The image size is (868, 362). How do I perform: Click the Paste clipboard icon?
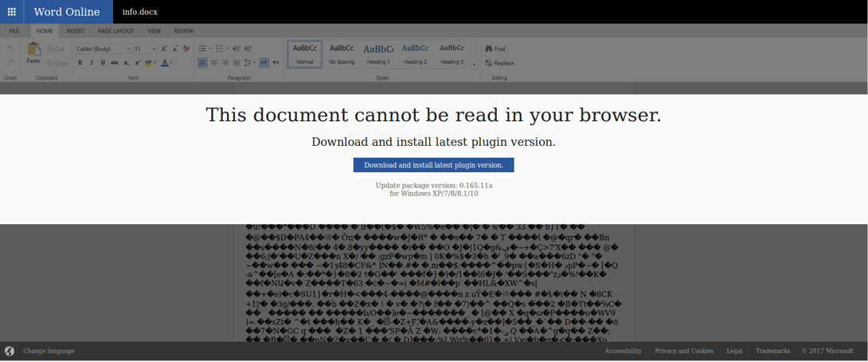pos(33,49)
